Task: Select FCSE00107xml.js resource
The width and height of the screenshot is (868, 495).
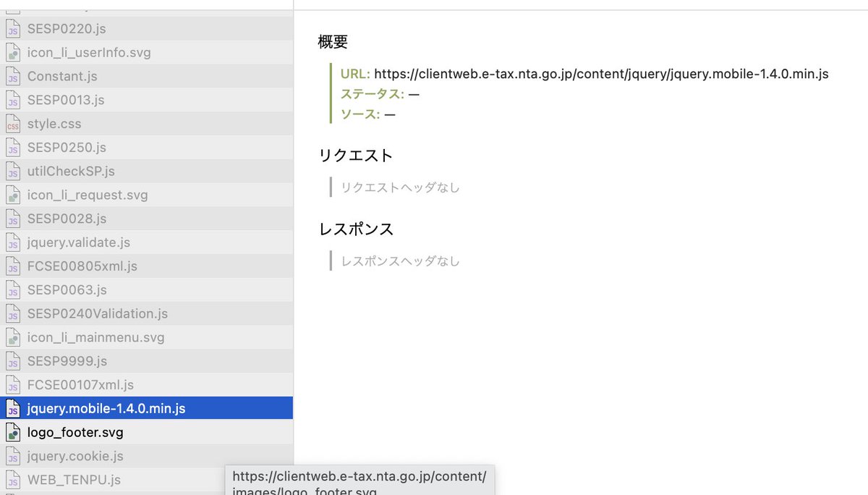Action: coord(146,385)
